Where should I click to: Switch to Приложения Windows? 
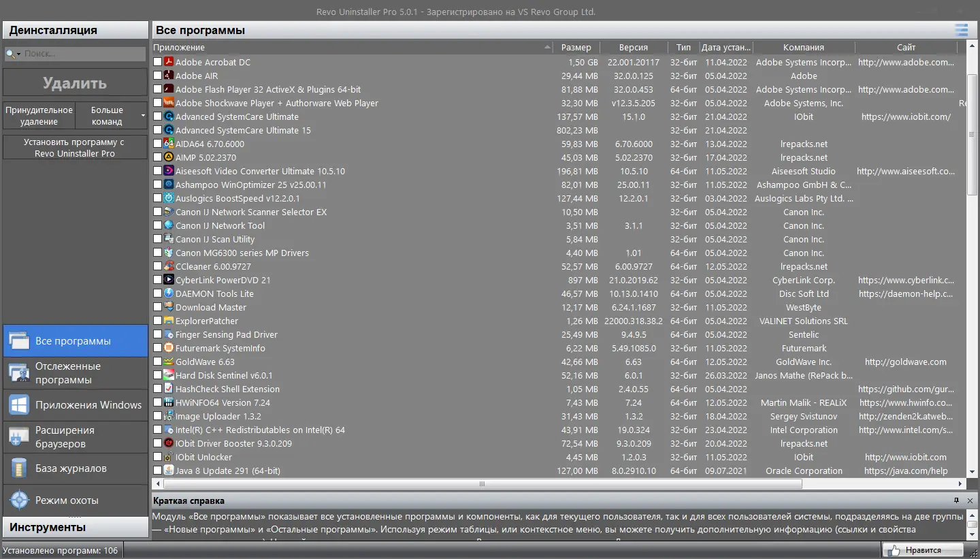76,405
